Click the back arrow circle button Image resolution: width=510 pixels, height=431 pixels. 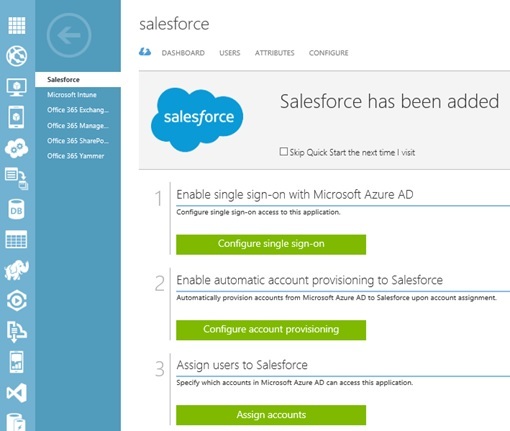tap(69, 35)
